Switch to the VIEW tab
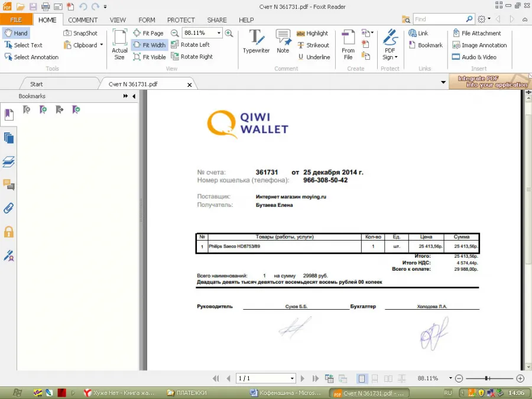This screenshot has height=399, width=532. pos(118,20)
